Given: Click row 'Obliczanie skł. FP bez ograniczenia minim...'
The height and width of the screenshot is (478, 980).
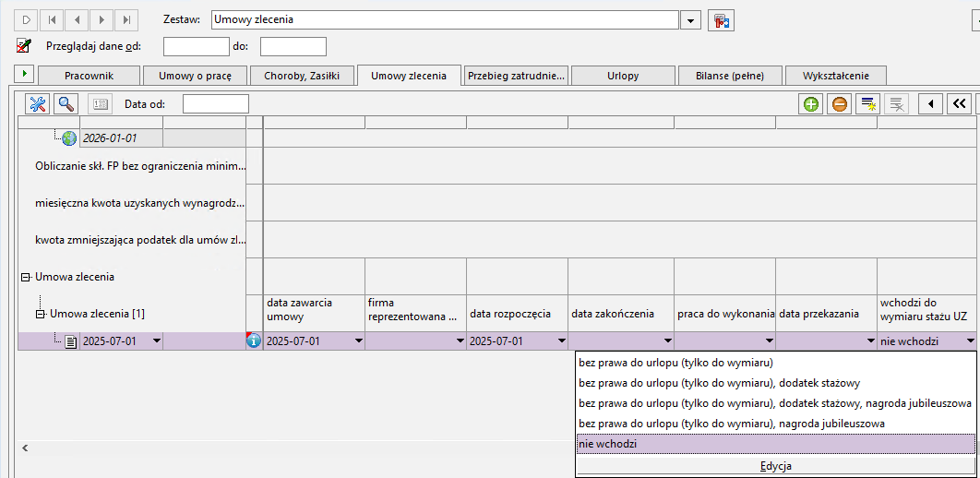Looking at the screenshot, I should coord(140,165).
